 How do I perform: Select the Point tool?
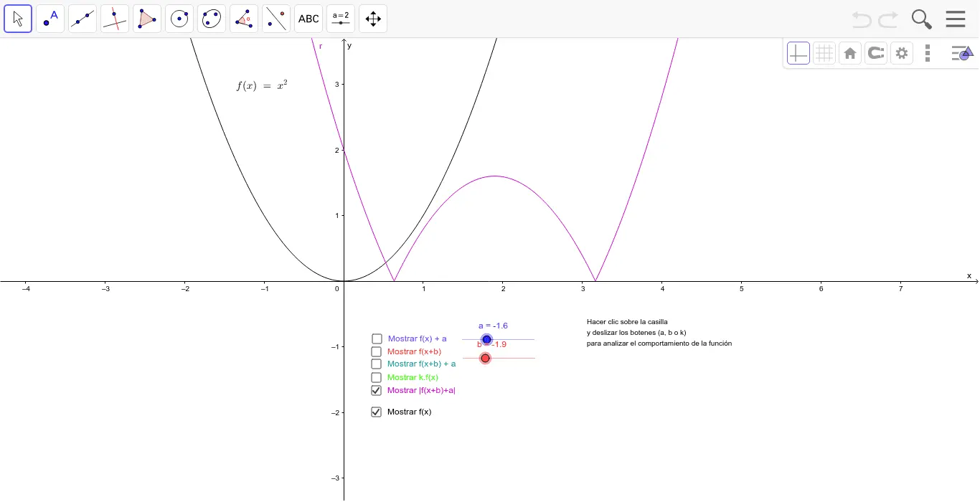point(50,19)
